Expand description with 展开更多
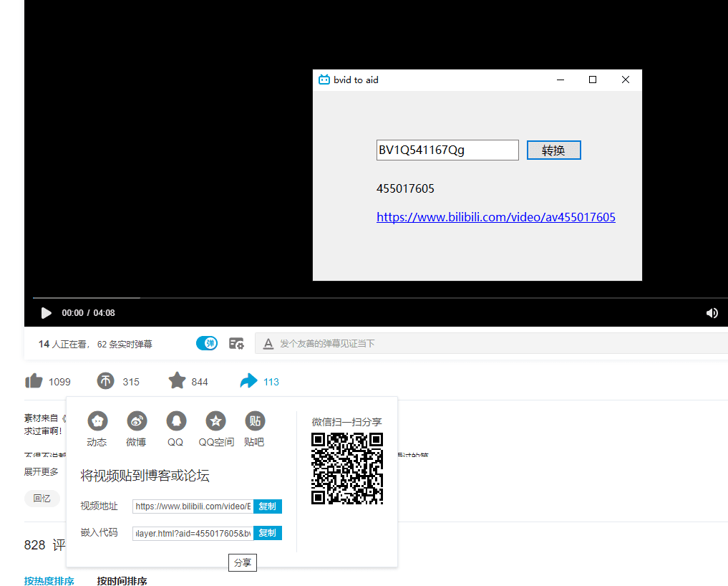This screenshot has height=586, width=728. (42, 472)
